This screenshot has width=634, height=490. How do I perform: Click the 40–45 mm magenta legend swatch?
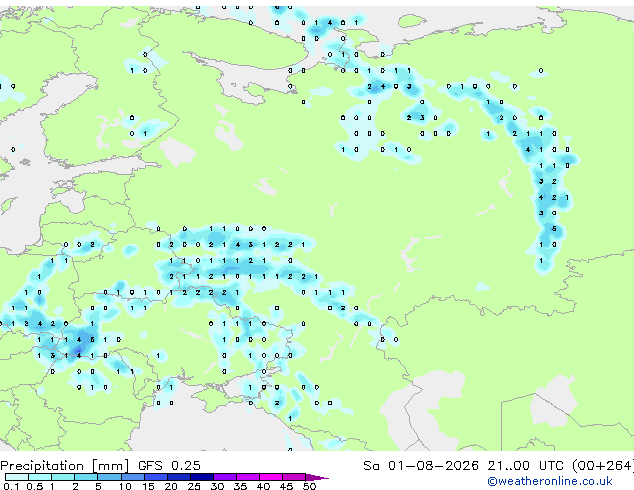pyautogui.click(x=271, y=477)
